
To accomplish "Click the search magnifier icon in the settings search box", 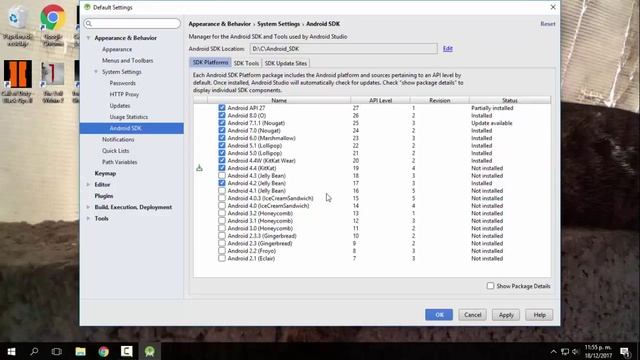I will [89, 24].
